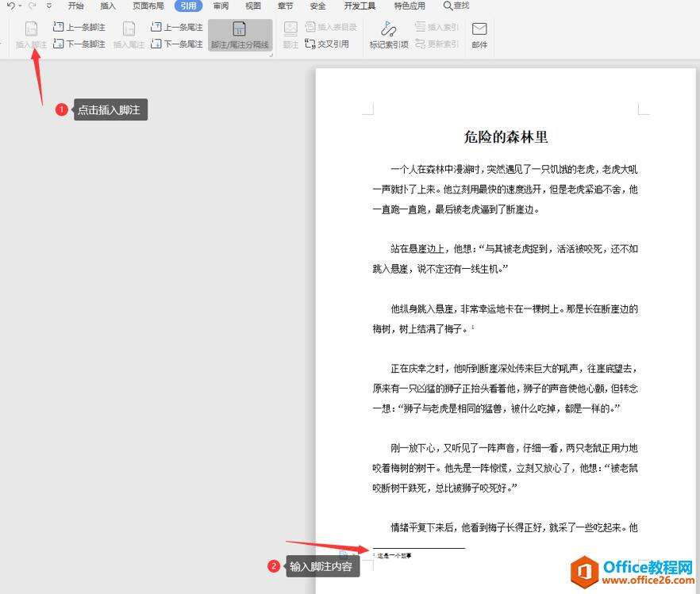Switch to the 章节 tab
This screenshot has width=700, height=594.
click(285, 6)
